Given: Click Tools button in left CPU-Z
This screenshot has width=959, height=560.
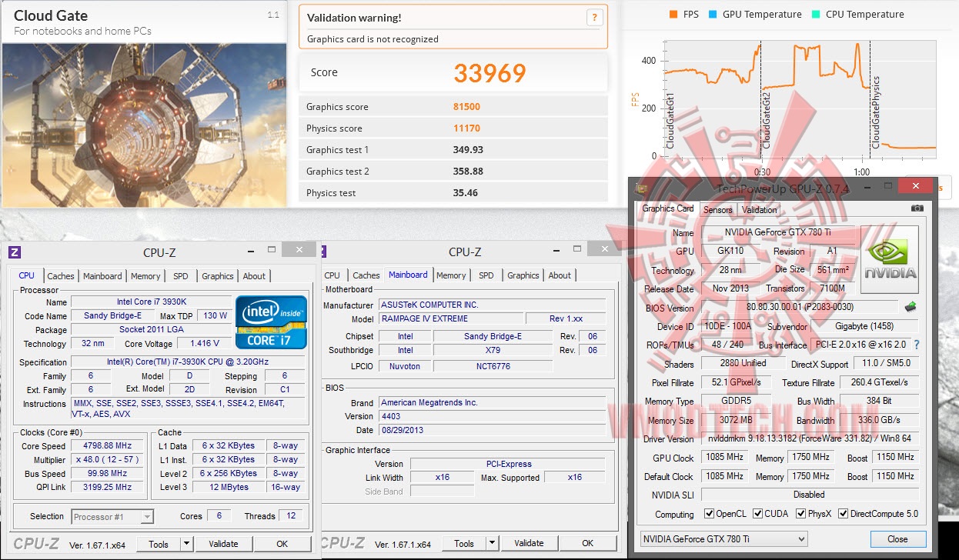Looking at the screenshot, I should coord(159,544).
